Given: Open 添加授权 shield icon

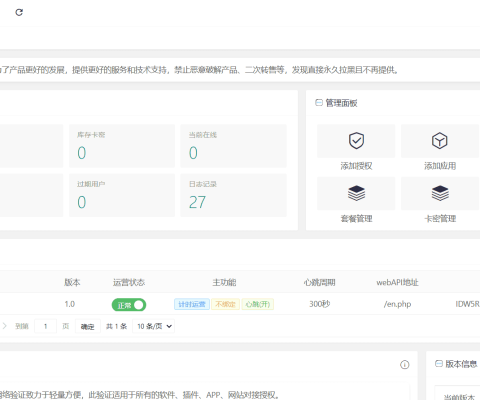Looking at the screenshot, I should pyautogui.click(x=356, y=141).
